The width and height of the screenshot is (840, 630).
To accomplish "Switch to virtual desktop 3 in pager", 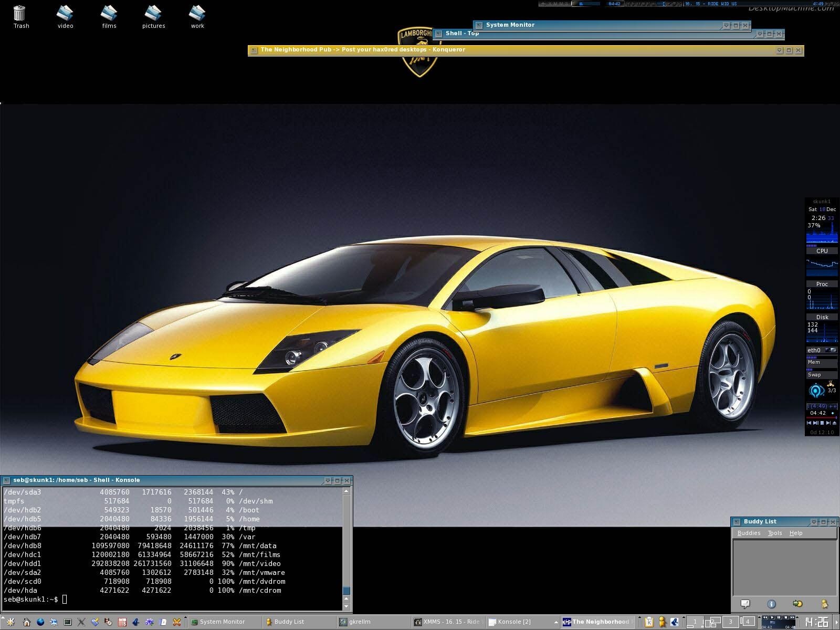I will (x=730, y=622).
